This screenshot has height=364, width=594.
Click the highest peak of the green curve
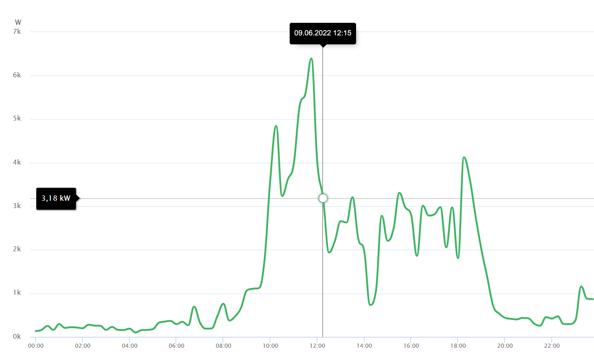(x=311, y=59)
